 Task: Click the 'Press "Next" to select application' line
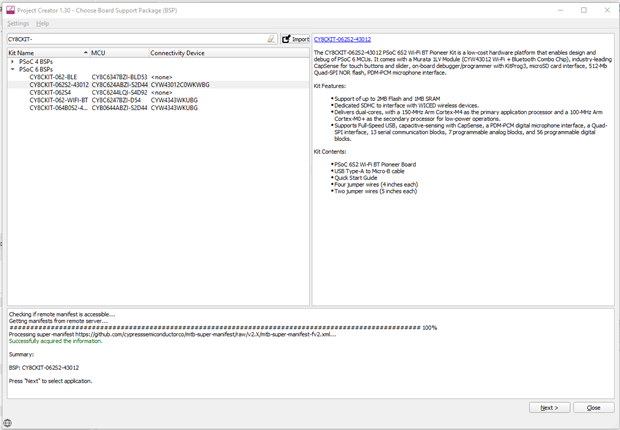pos(51,381)
